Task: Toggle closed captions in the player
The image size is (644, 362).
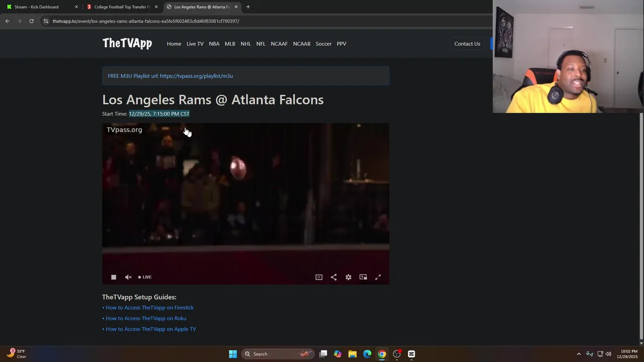Action: coord(319,277)
